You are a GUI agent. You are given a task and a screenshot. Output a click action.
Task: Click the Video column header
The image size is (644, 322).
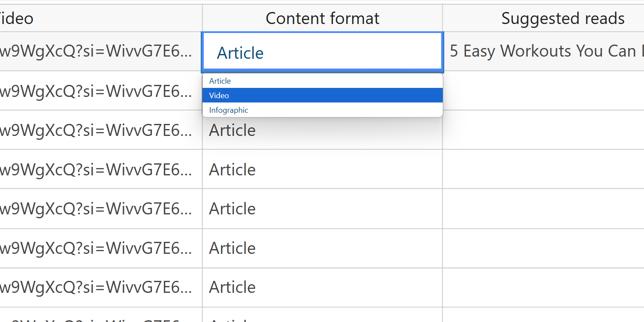(101, 18)
